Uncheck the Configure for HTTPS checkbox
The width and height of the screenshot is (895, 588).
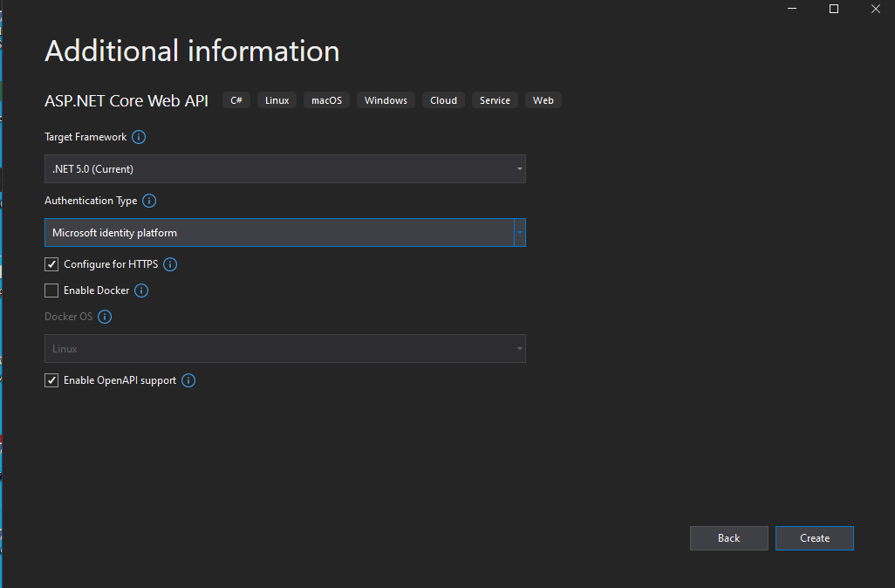point(51,264)
